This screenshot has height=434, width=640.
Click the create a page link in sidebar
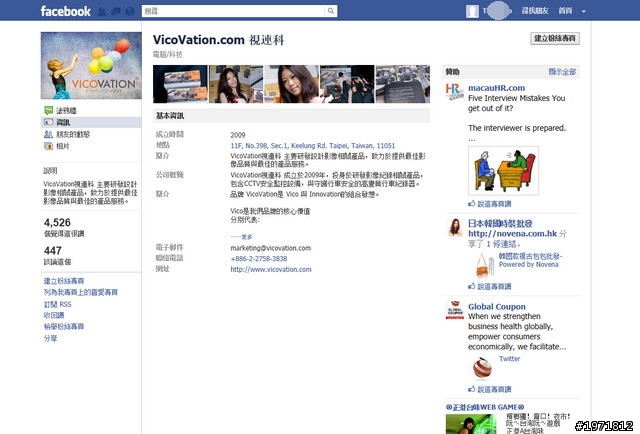tap(64, 281)
